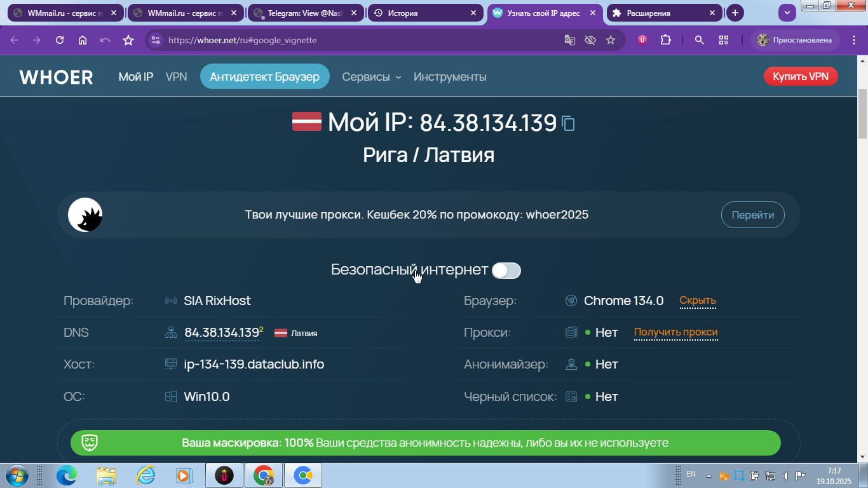Click the Latvia flag next to Мой IP
The height and width of the screenshot is (488, 868).
306,121
